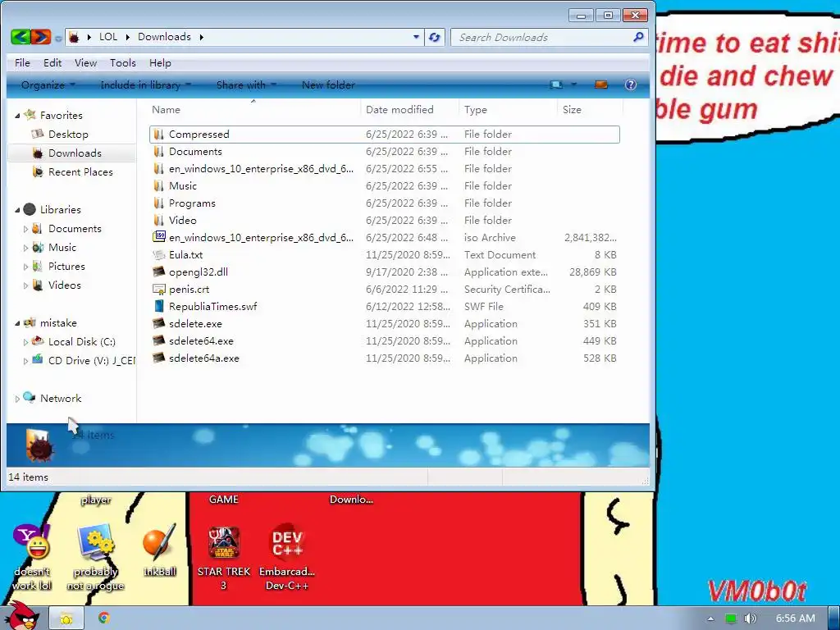840x630 pixels.
Task: Select Pictures library in sidebar
Action: (66, 266)
